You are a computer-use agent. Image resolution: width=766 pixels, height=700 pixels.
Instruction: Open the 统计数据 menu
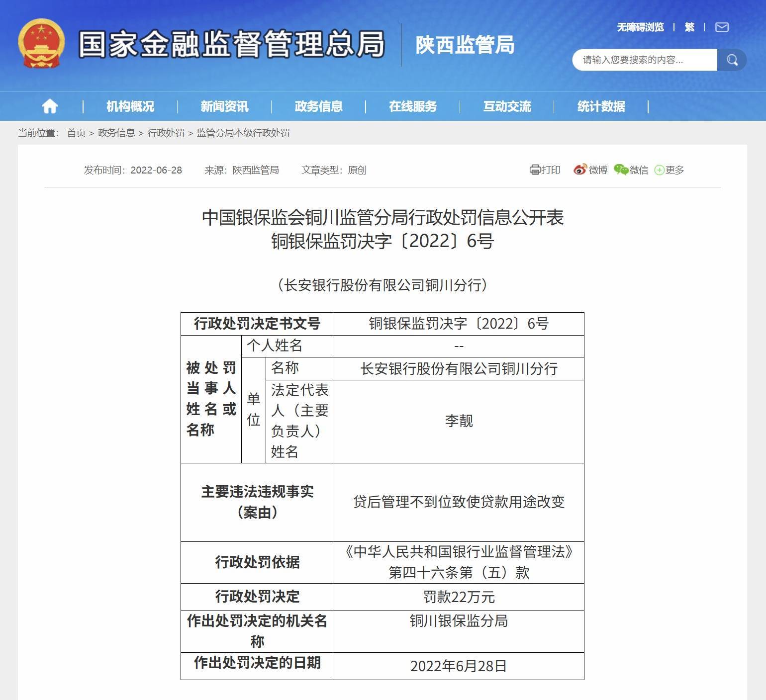(x=601, y=106)
